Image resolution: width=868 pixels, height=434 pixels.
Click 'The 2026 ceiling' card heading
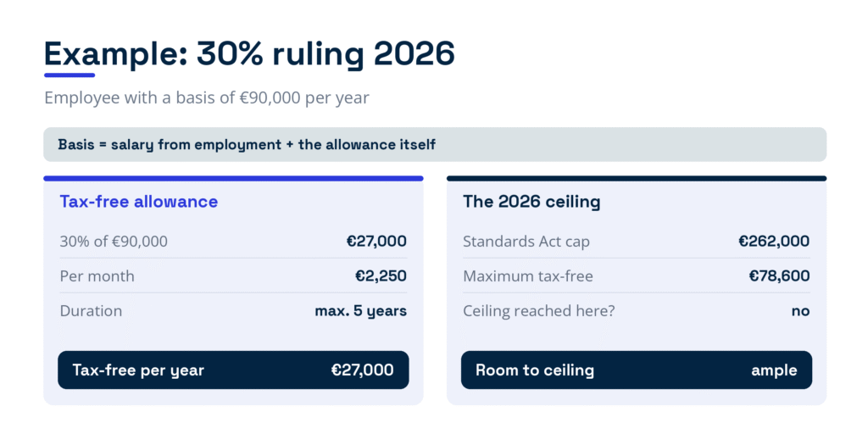click(531, 202)
